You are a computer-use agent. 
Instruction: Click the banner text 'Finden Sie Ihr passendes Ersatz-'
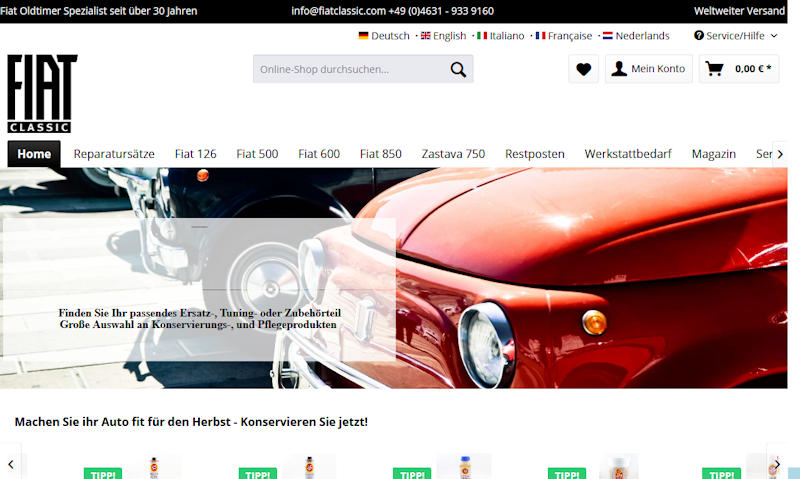pos(199,313)
